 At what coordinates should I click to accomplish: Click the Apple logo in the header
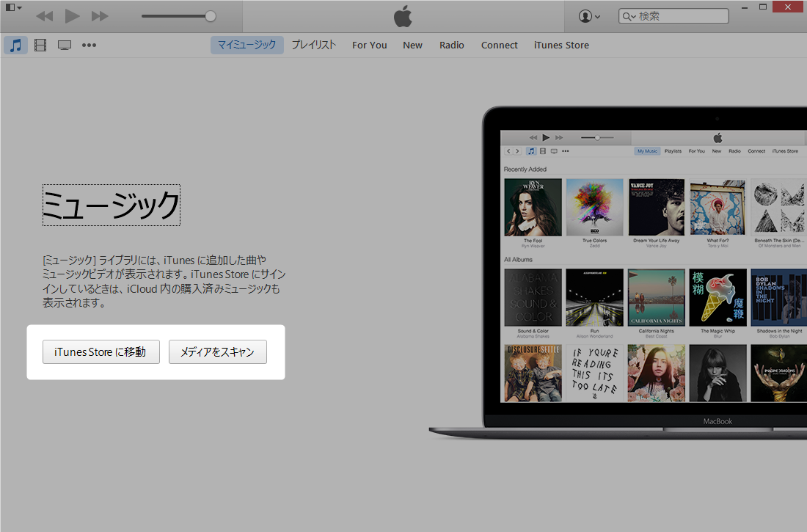(403, 16)
